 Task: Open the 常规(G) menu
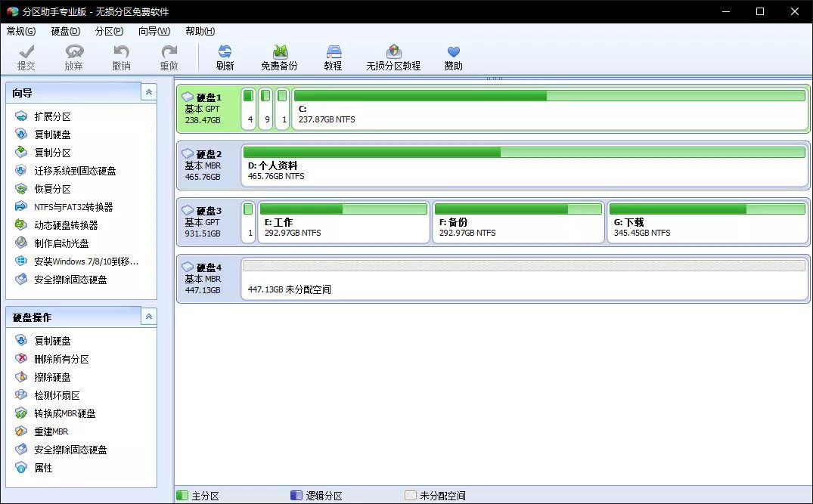point(21,31)
